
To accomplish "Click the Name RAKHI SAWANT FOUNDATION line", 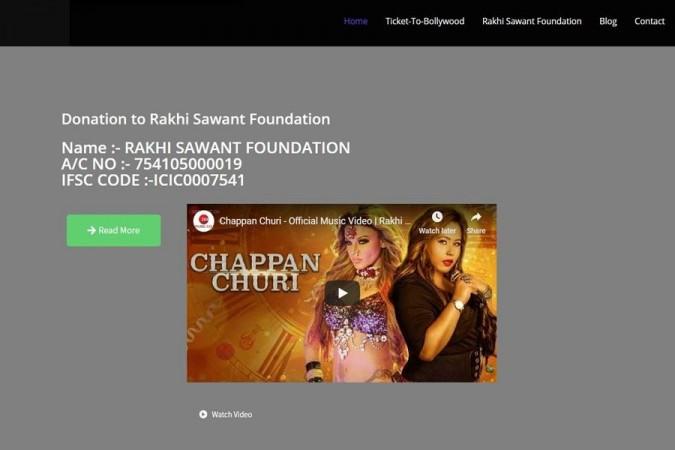I will [x=206, y=148].
